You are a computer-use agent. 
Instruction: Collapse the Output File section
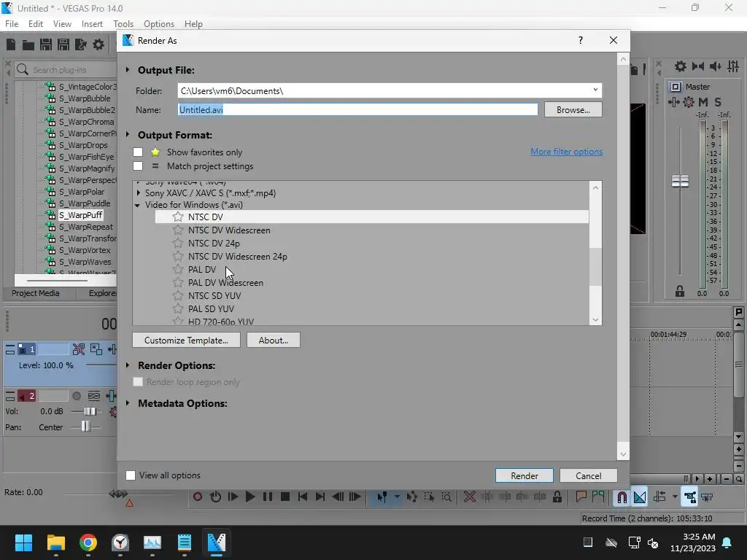tap(128, 70)
